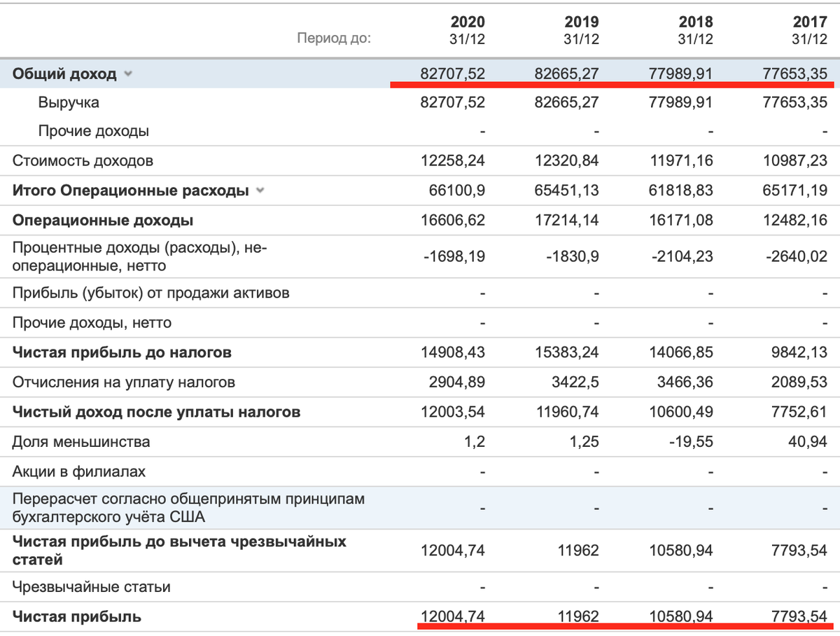This screenshot has height=636, width=840.
Task: Select the final Чистая прибыль row label
Action: (x=77, y=616)
